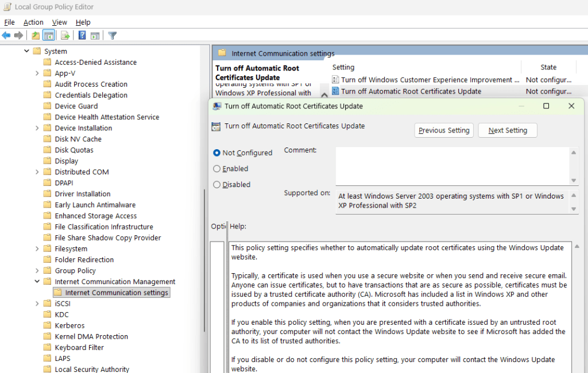Screen dimensions: 588x373
Task: Click the Previous Setting button
Action: click(444, 130)
